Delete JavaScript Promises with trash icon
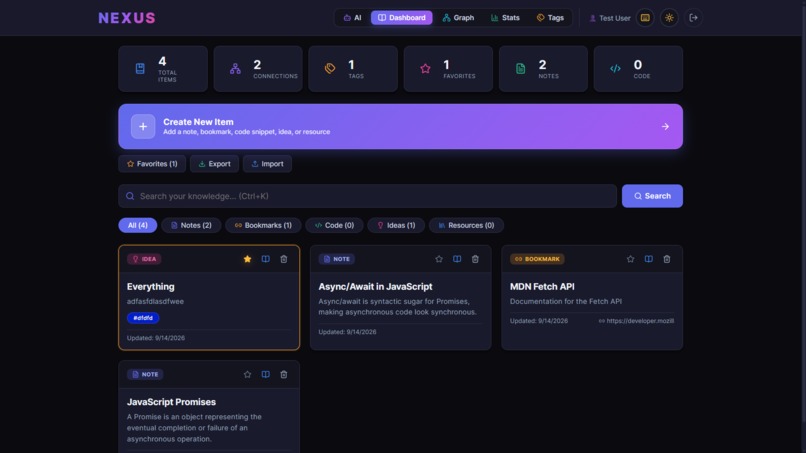806x453 pixels. (284, 374)
